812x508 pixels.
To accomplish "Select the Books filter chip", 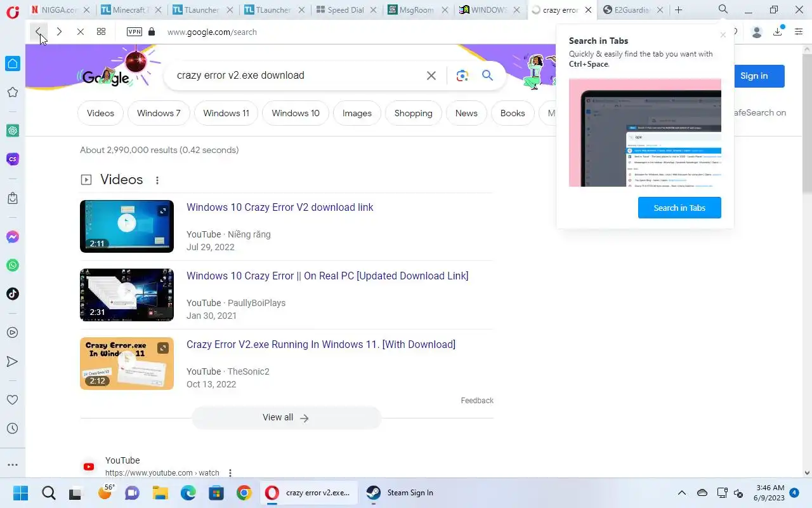I will point(513,113).
